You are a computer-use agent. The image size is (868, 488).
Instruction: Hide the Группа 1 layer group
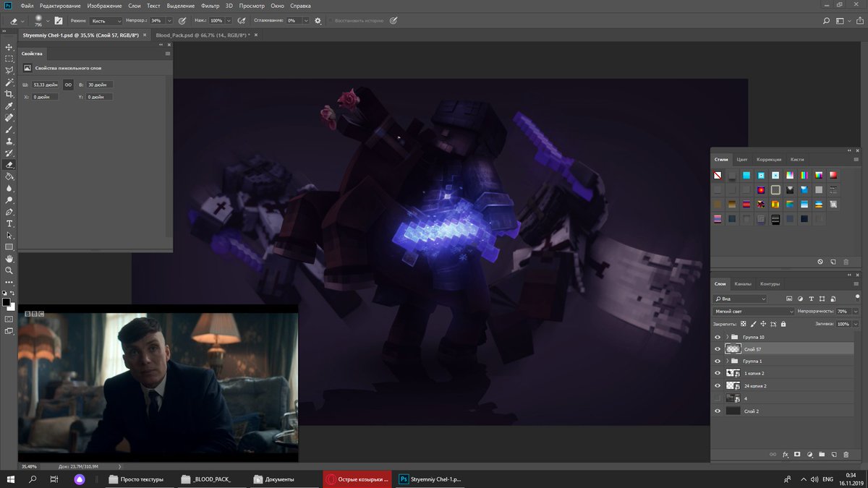tap(718, 361)
